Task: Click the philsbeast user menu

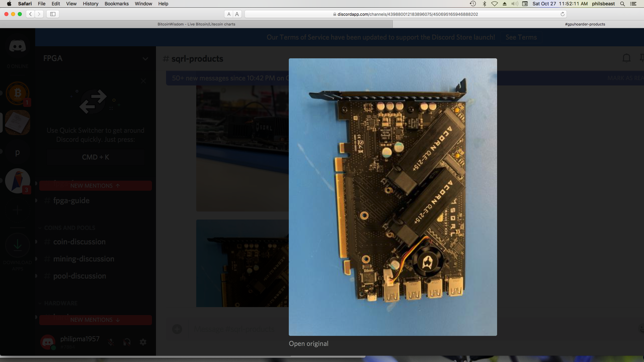Action: point(603,4)
